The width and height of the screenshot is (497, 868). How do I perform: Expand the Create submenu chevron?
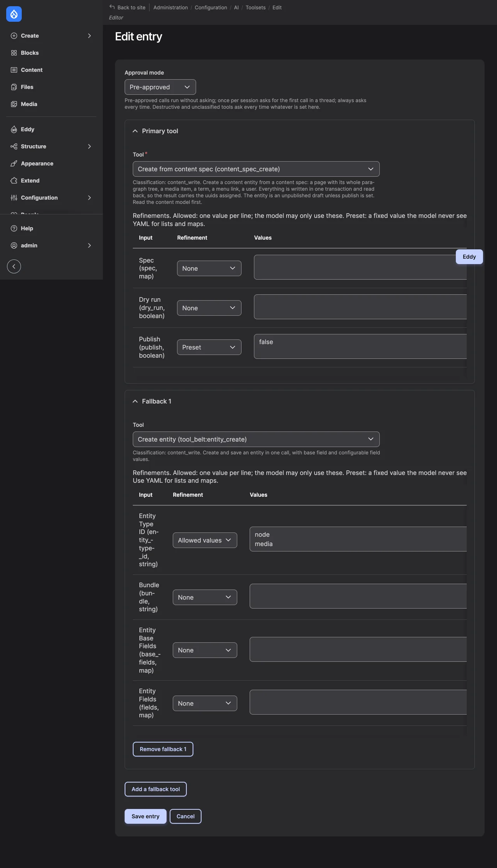[x=89, y=36]
